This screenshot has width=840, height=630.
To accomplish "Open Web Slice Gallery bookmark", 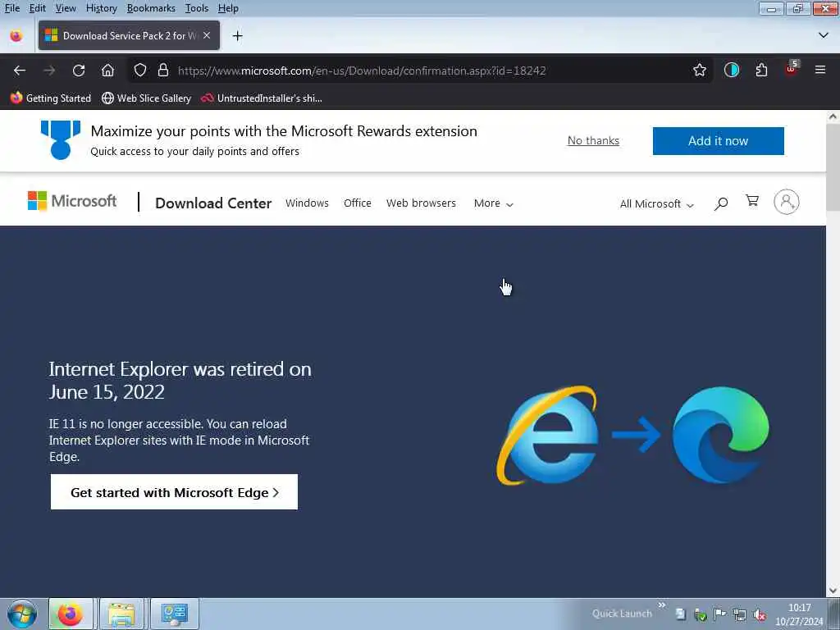I will point(146,98).
